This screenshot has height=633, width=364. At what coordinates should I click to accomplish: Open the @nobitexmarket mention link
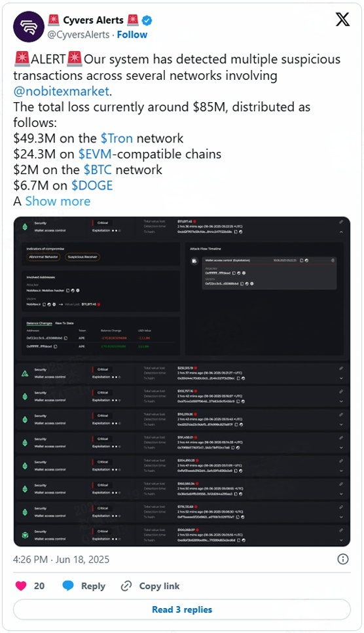(x=62, y=91)
